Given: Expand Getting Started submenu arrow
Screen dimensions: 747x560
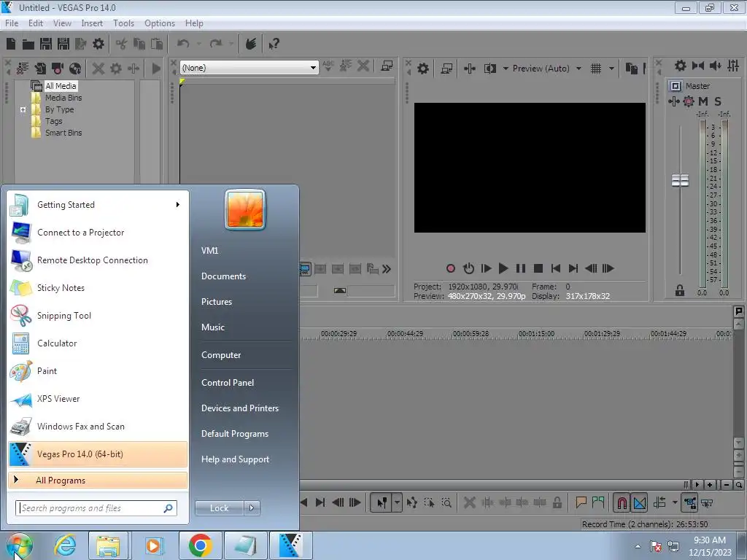Looking at the screenshot, I should pos(178,205).
